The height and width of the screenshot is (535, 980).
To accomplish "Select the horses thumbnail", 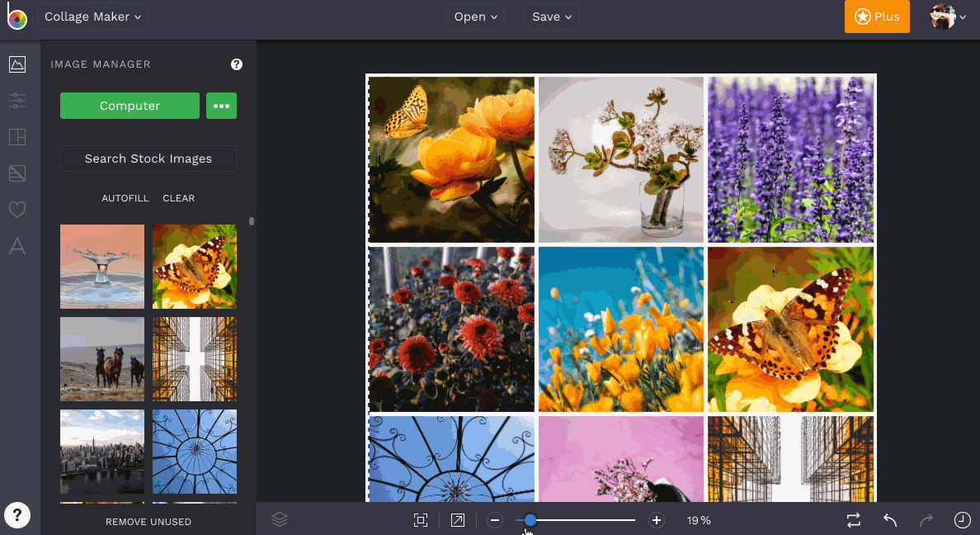I will coord(101,359).
